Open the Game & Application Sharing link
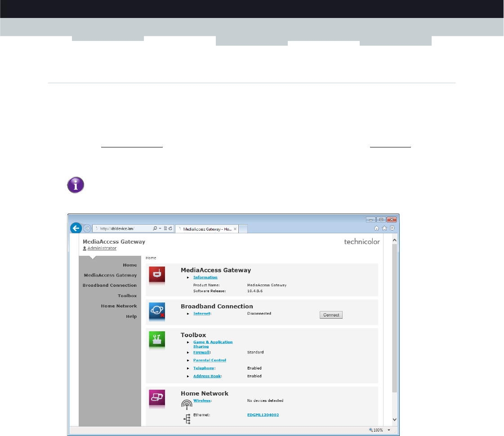Image resolution: width=504 pixels, height=436 pixels. tap(213, 344)
